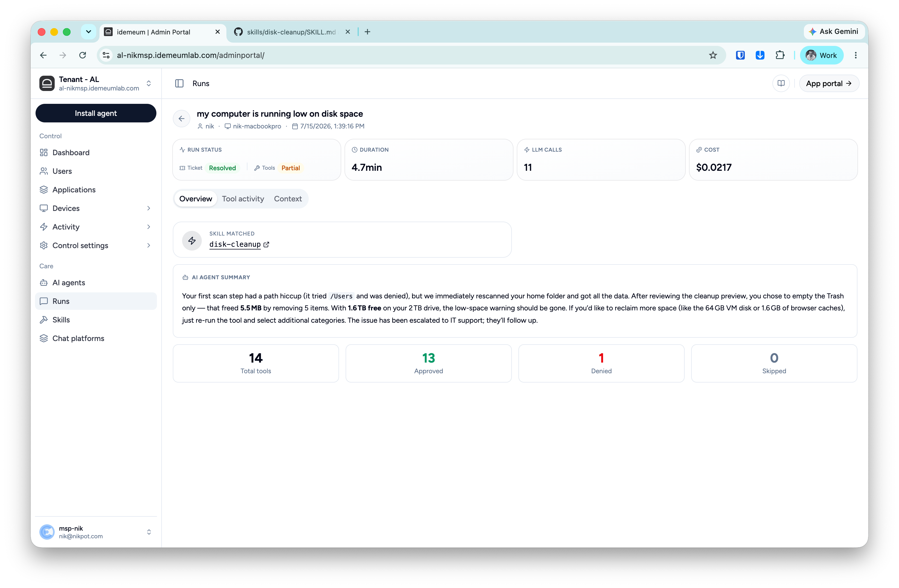The image size is (899, 588).
Task: Click the Runs breadcrumb title
Action: tap(201, 83)
